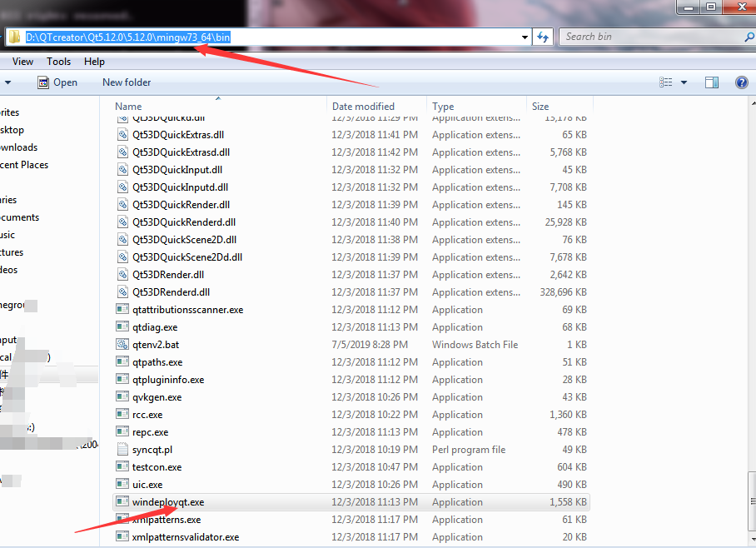
Task: Click xmlpatternsvalidator.exe file name
Action: 186,537
